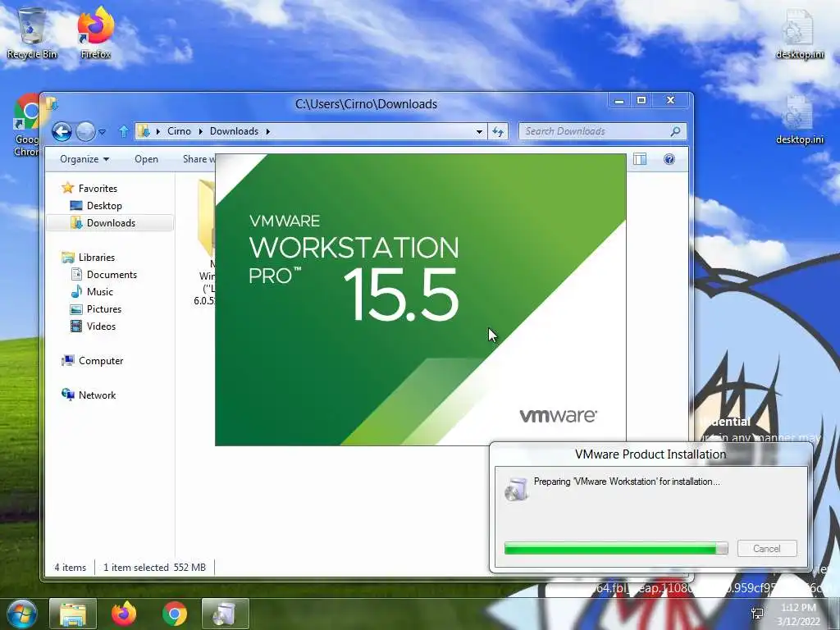Select the lower desktop.ini file on desktop
Screen dimensions: 840x630
pyautogui.click(x=800, y=119)
